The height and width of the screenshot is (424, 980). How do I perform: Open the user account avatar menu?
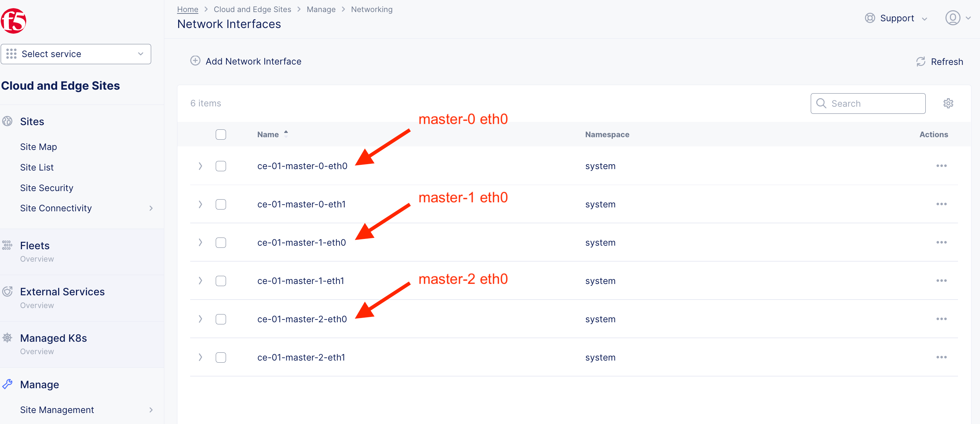click(953, 18)
